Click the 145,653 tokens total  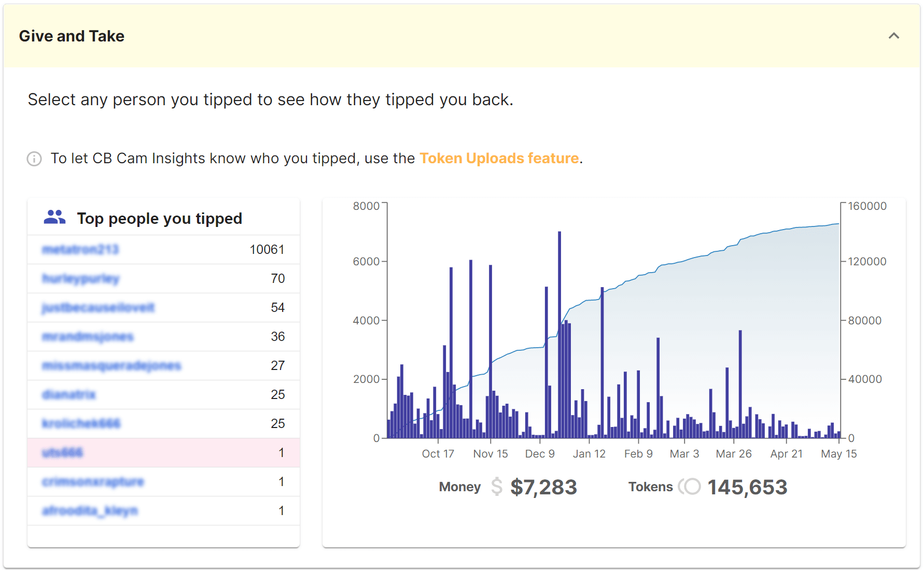click(747, 487)
